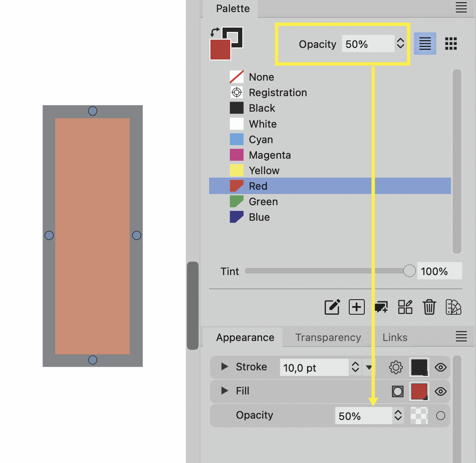The image size is (476, 463).
Task: Toggle Fill visibility eye icon
Action: click(x=440, y=391)
